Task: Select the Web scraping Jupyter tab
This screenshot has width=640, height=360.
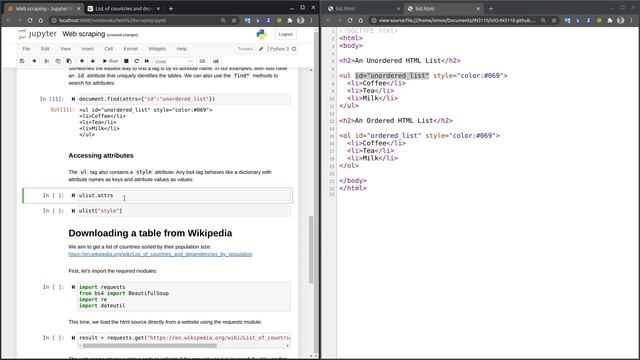Action: (x=44, y=8)
